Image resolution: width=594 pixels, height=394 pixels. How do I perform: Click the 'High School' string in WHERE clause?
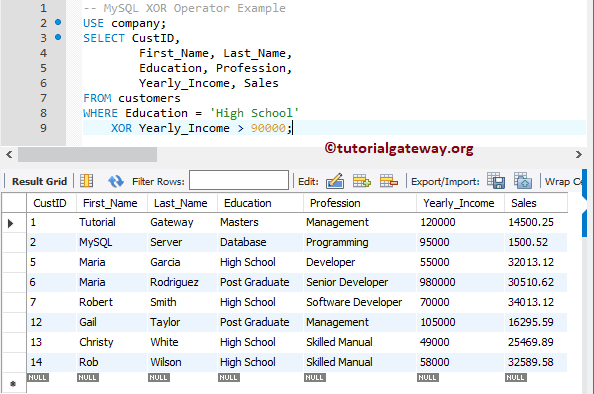click(254, 113)
